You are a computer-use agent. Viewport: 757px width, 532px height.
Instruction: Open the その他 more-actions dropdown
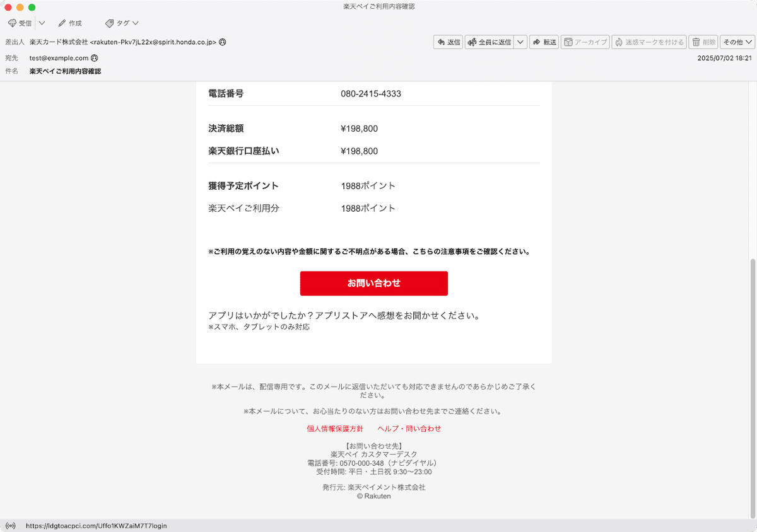pos(737,42)
